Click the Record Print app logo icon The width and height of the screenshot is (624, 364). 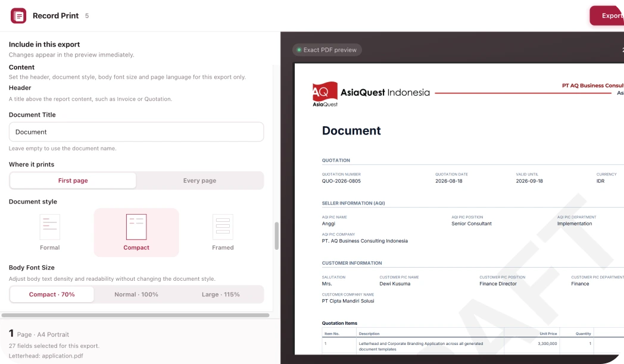pos(18,16)
